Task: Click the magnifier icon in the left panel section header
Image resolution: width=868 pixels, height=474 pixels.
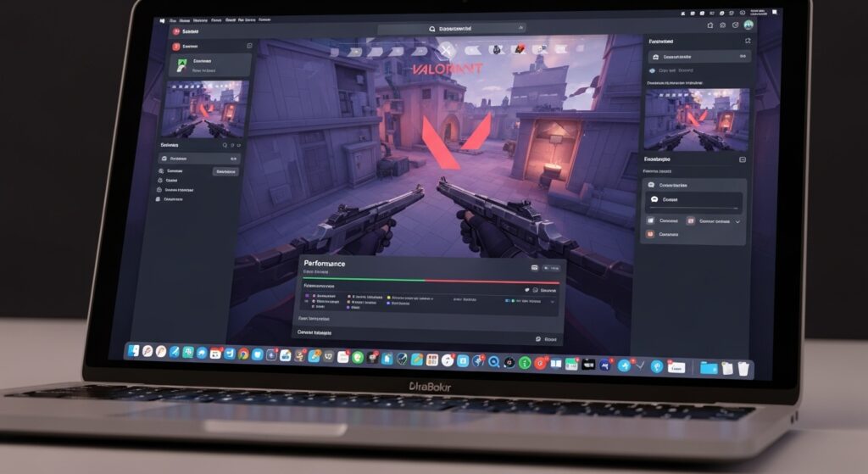Action: pyautogui.click(x=225, y=145)
